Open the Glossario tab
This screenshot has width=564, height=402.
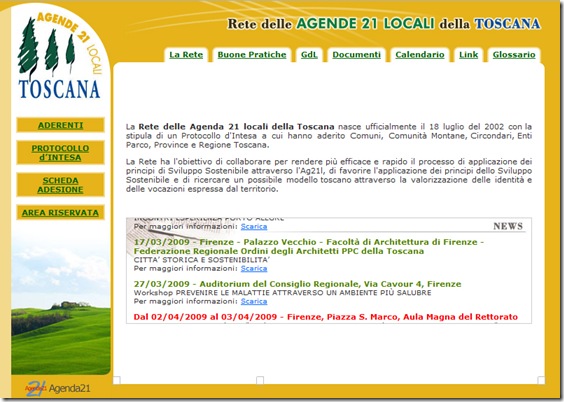pos(514,55)
